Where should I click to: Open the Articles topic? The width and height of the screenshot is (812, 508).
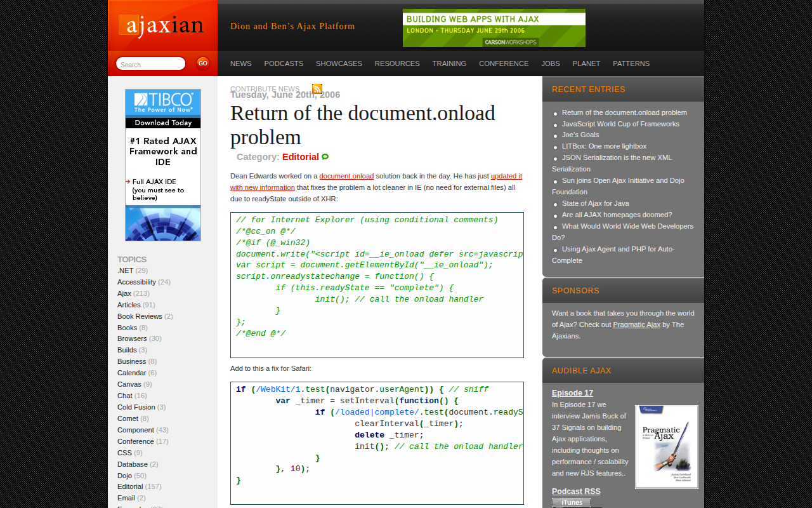coord(129,305)
